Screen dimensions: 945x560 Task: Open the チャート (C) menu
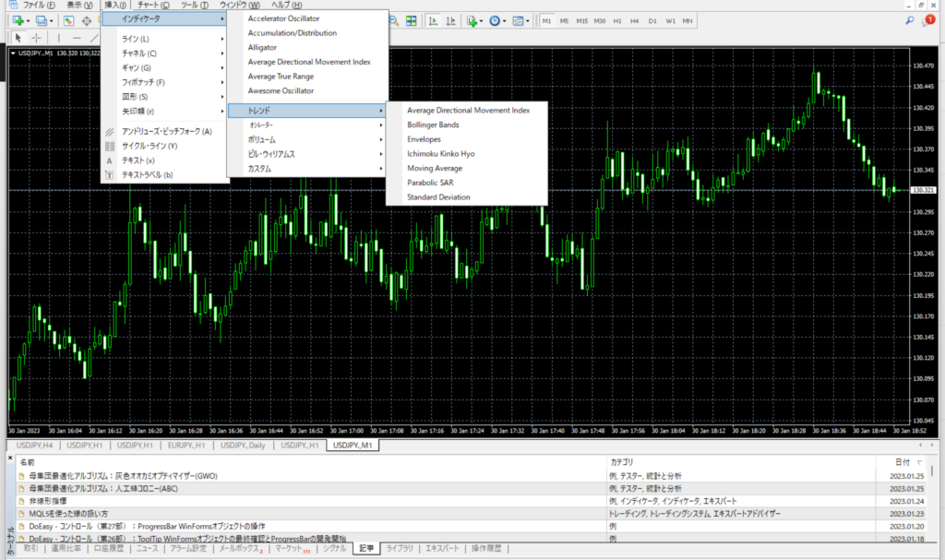click(153, 5)
